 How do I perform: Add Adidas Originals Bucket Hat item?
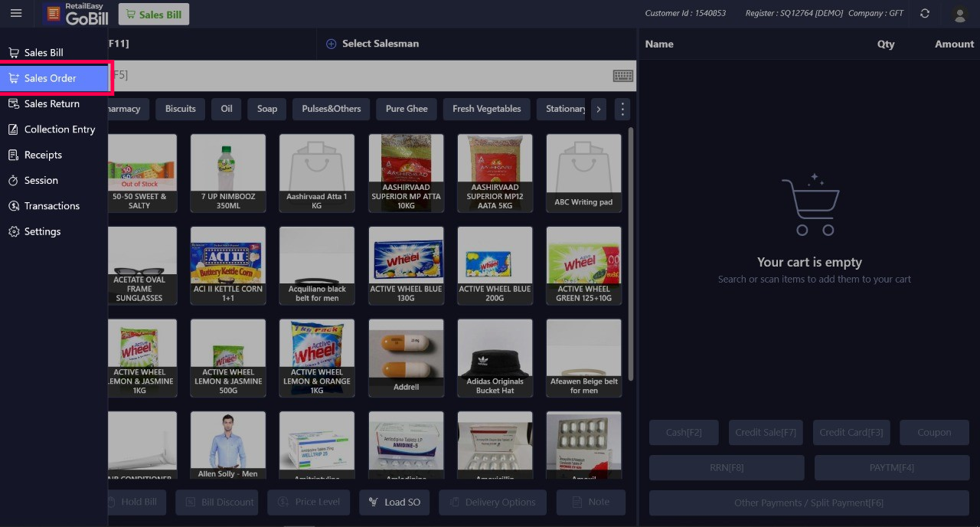pyautogui.click(x=495, y=358)
